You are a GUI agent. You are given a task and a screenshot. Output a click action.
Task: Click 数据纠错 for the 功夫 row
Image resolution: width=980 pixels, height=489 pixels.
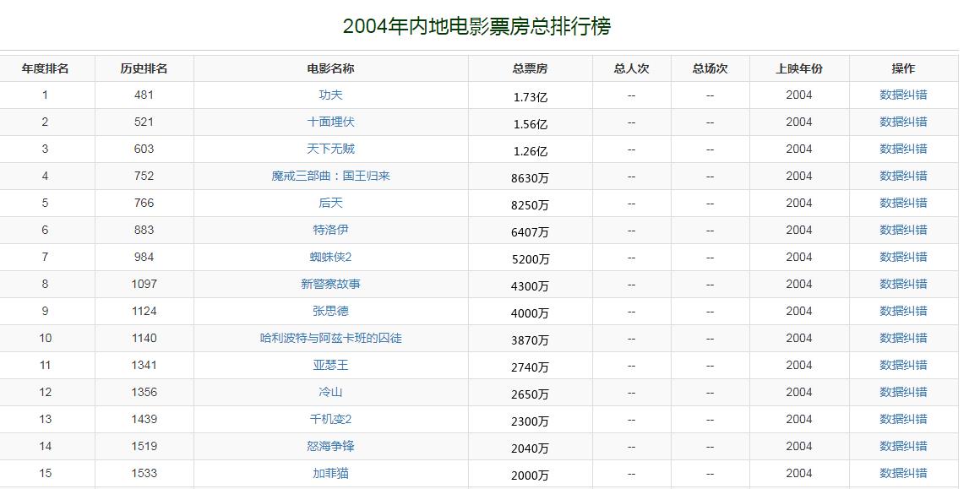pyautogui.click(x=903, y=95)
